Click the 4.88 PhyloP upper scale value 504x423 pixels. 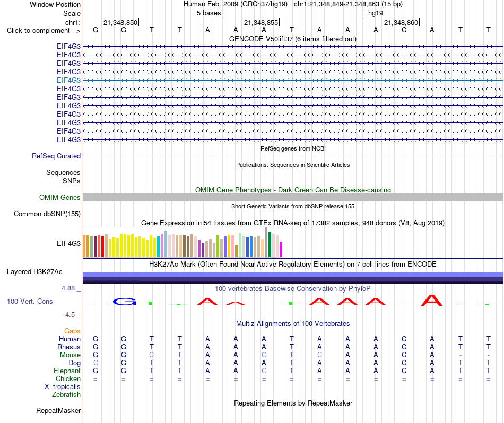pos(68,288)
